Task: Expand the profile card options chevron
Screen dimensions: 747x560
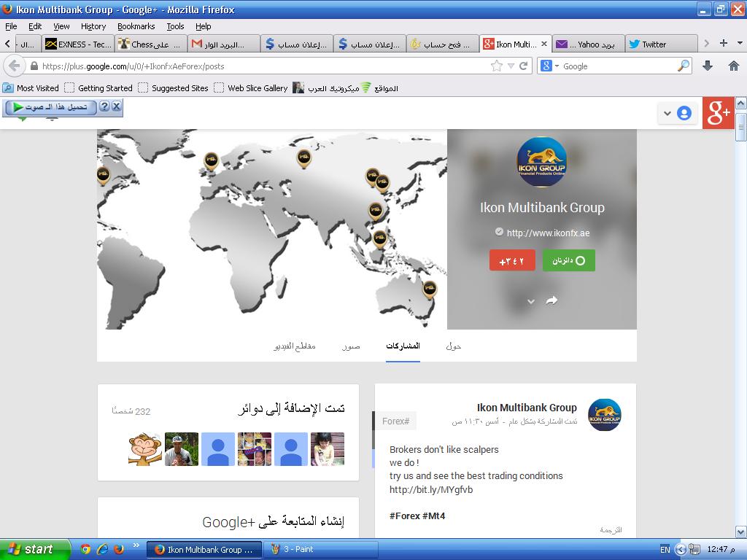Action: click(531, 301)
